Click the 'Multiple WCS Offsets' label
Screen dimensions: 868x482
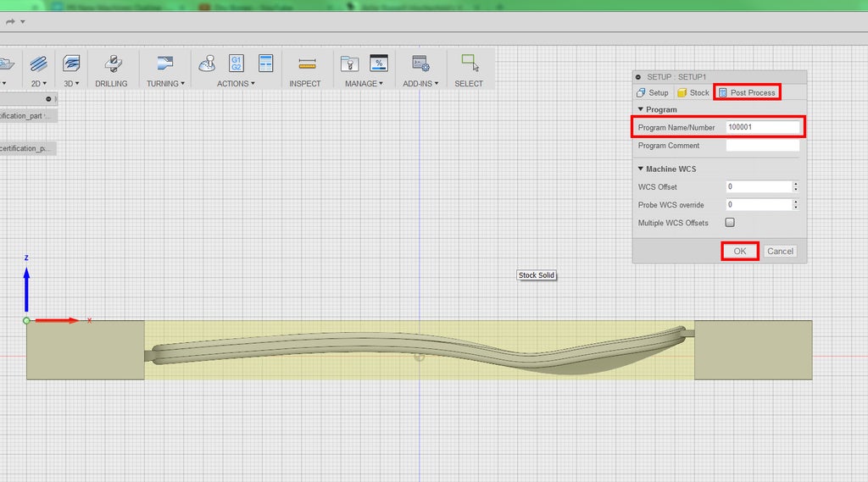pos(673,223)
